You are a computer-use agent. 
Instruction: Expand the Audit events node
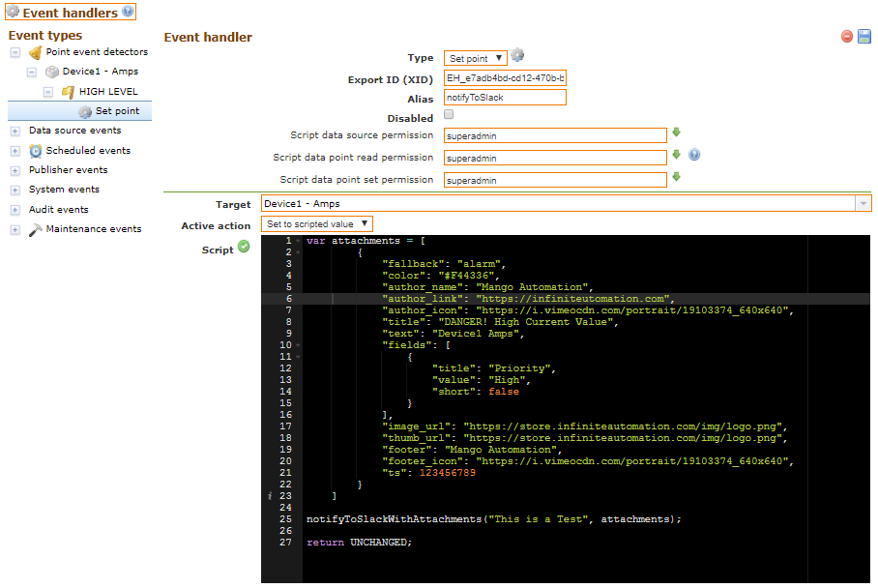[15, 210]
